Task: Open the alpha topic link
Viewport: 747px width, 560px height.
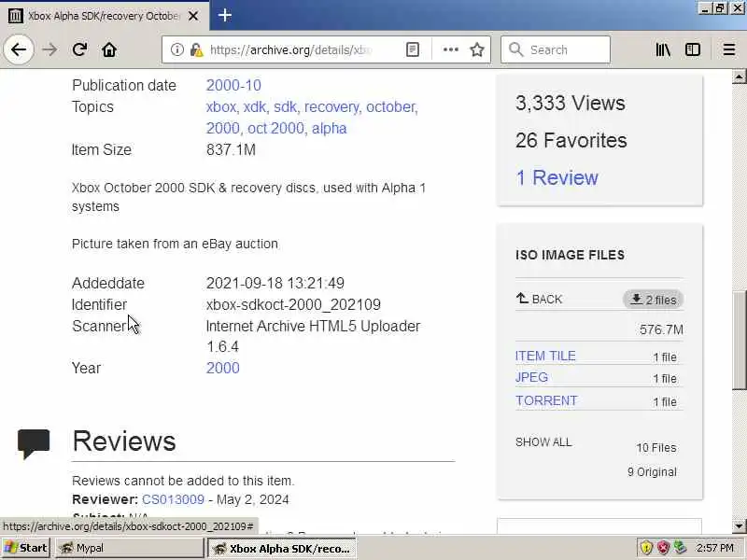Action: click(330, 128)
